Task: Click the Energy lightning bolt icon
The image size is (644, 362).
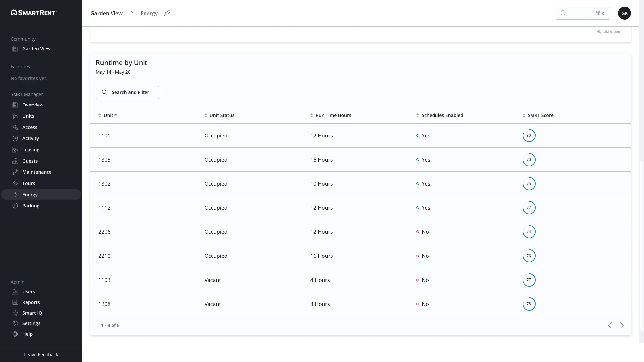Action: point(15,195)
